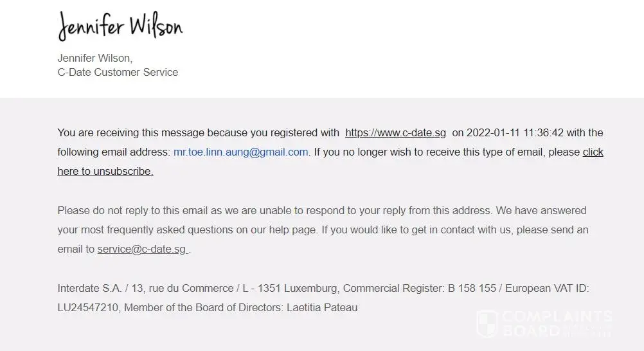Image resolution: width=644 pixels, height=351 pixels.
Task: Click the typed name 'Jennifer Wilson,'
Action: coord(94,59)
